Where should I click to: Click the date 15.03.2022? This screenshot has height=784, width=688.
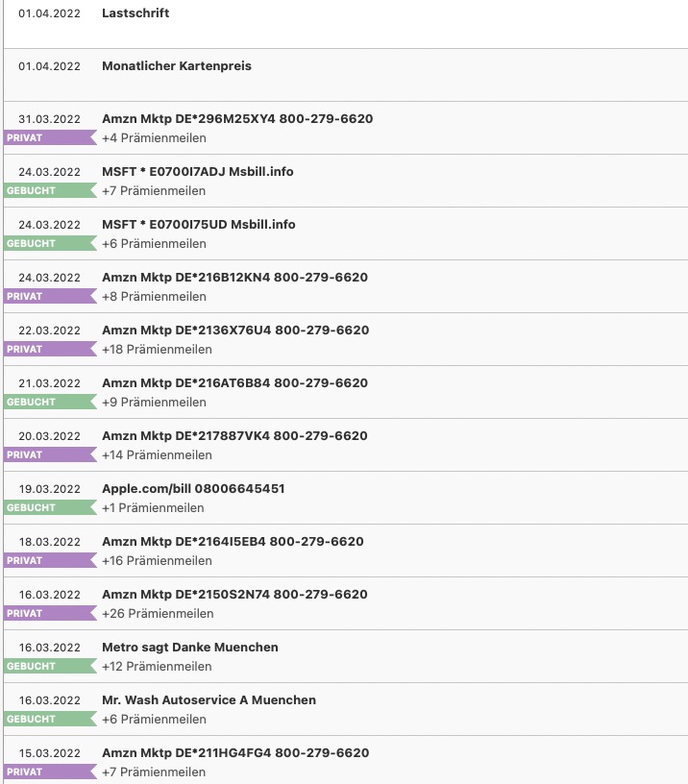point(50,753)
